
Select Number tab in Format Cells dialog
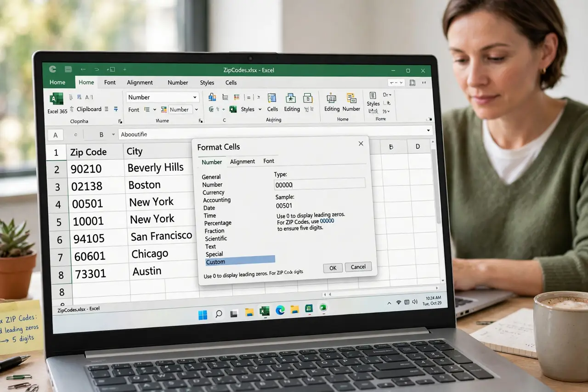[x=212, y=162]
